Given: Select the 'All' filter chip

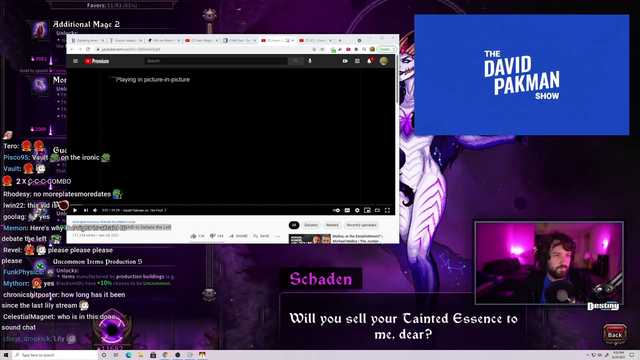Looking at the screenshot, I should [x=294, y=225].
